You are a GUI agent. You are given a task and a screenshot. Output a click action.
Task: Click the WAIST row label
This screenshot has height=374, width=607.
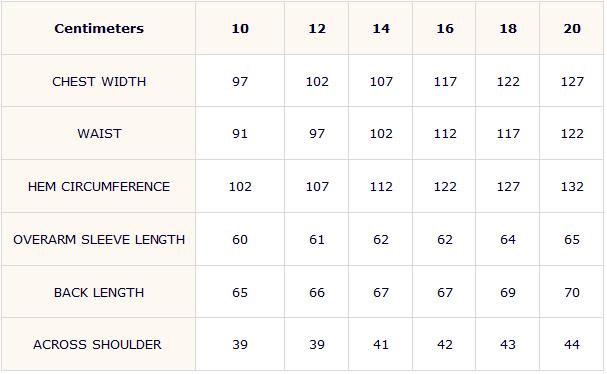[99, 134]
